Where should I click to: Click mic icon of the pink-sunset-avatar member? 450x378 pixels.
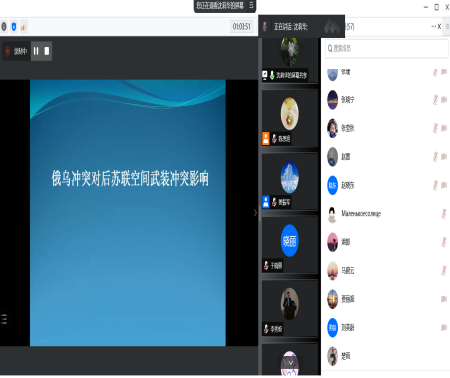[444, 242]
